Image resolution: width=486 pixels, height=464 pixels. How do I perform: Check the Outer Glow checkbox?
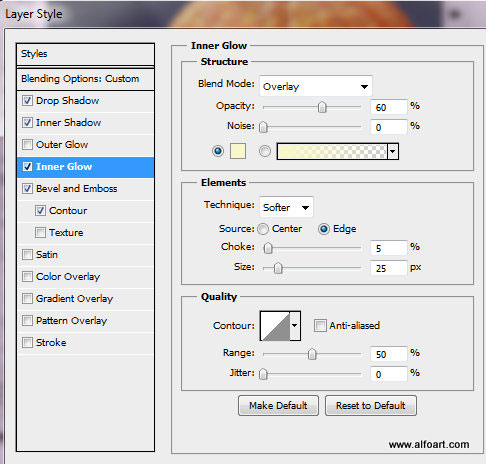coord(27,145)
